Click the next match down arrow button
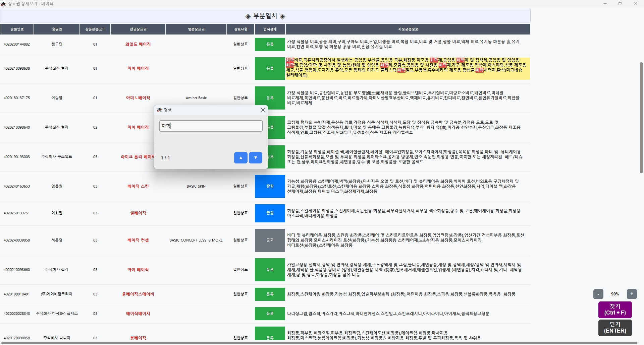Screen dimensions: 644x345 pos(255,158)
